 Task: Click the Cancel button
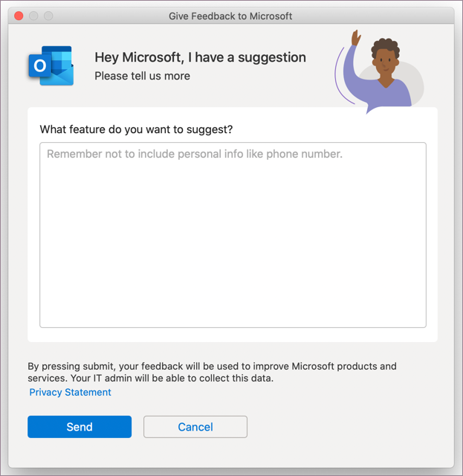(195, 426)
